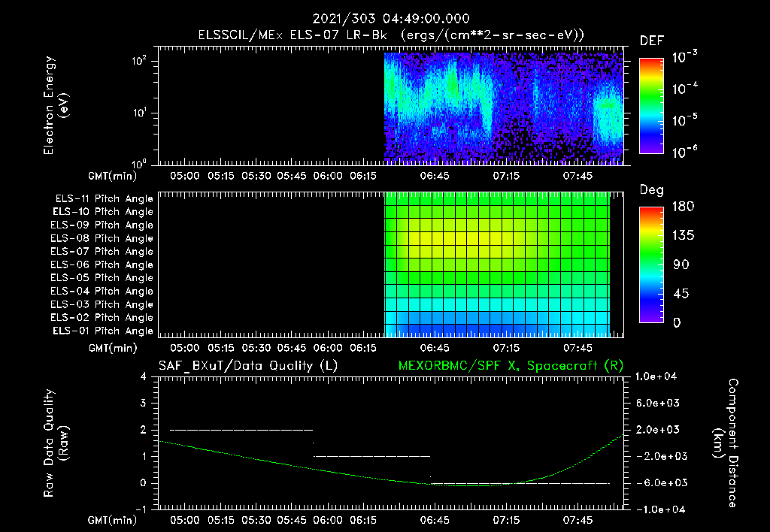Select the Electron Energy (eV) axis label
Image resolution: width=770 pixels, height=532 pixels.
pyautogui.click(x=56, y=105)
